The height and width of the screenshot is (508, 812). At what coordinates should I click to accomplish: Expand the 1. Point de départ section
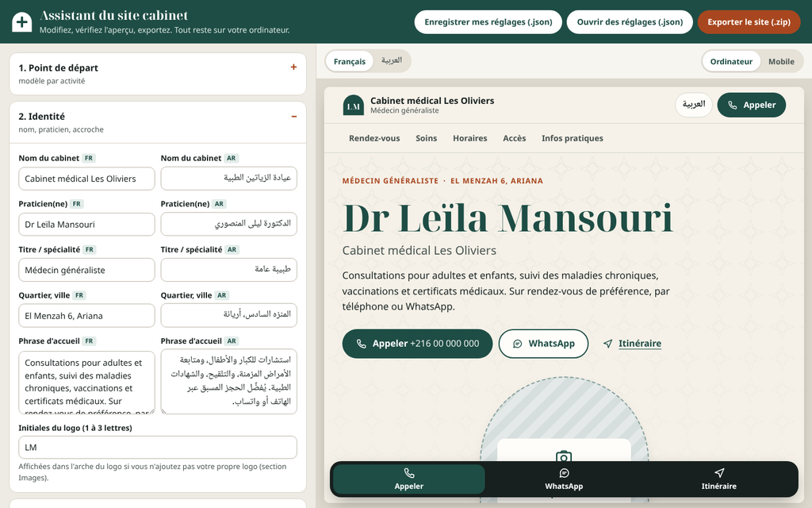[x=158, y=74]
